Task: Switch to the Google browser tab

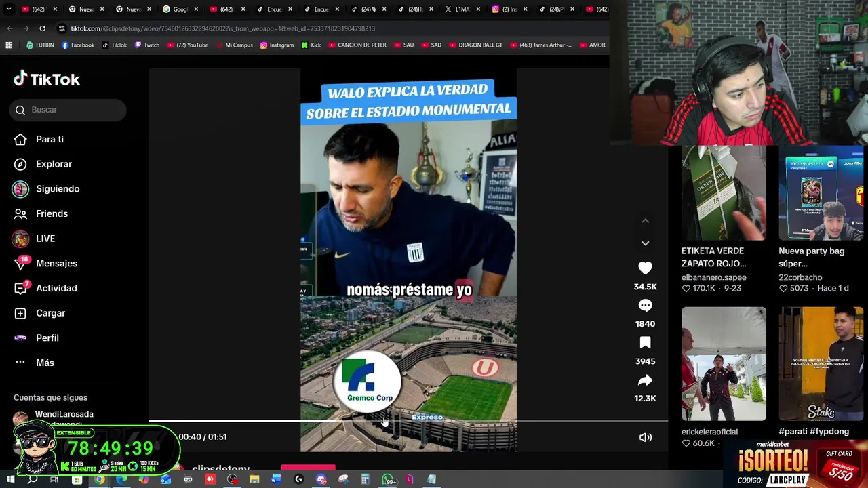Action: click(x=180, y=9)
